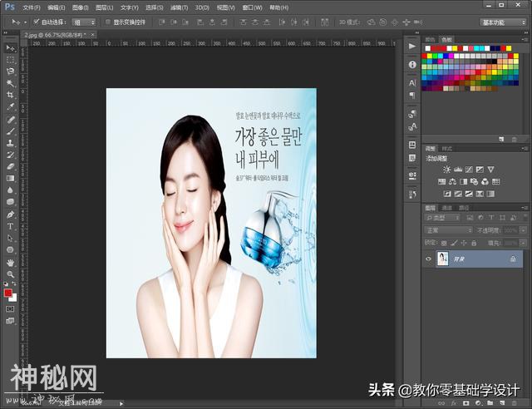The height and width of the screenshot is (409, 532).
Task: Open the 文件(F) menu
Action: [32, 7]
